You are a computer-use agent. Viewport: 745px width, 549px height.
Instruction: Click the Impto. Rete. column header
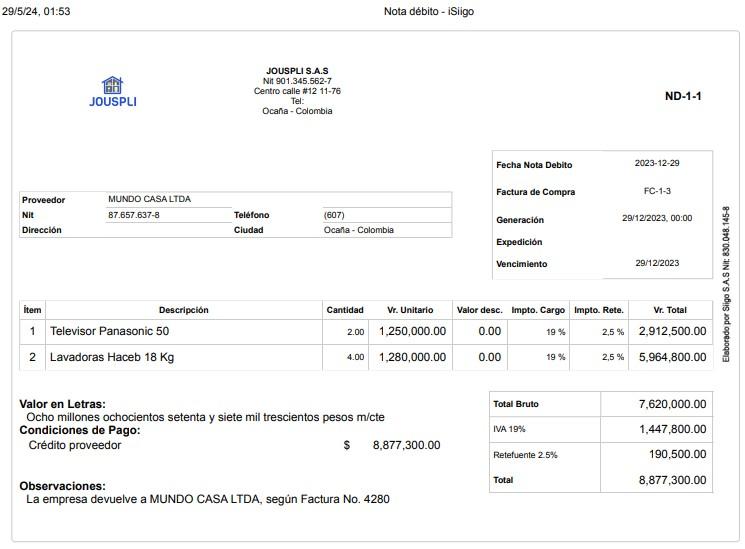pos(599,310)
